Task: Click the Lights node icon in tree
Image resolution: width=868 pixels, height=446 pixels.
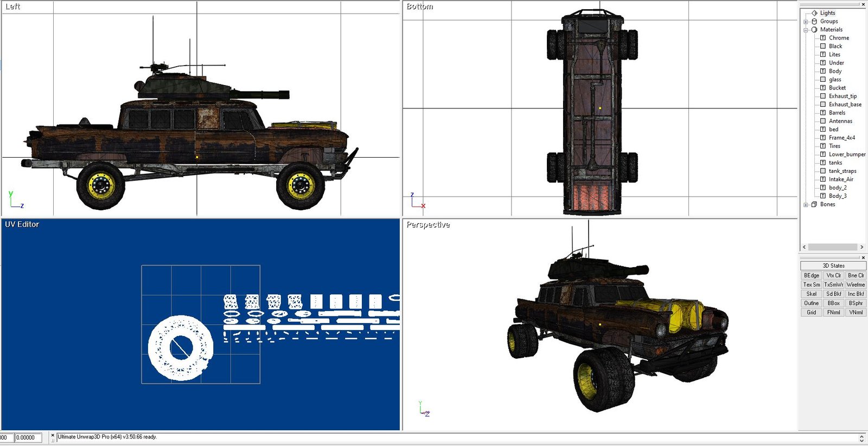Action: (814, 13)
